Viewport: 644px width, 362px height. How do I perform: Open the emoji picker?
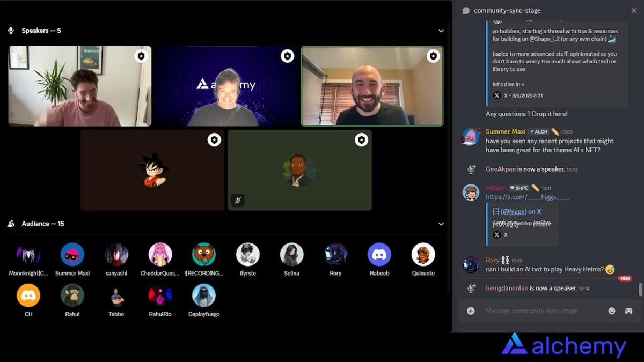(612, 311)
